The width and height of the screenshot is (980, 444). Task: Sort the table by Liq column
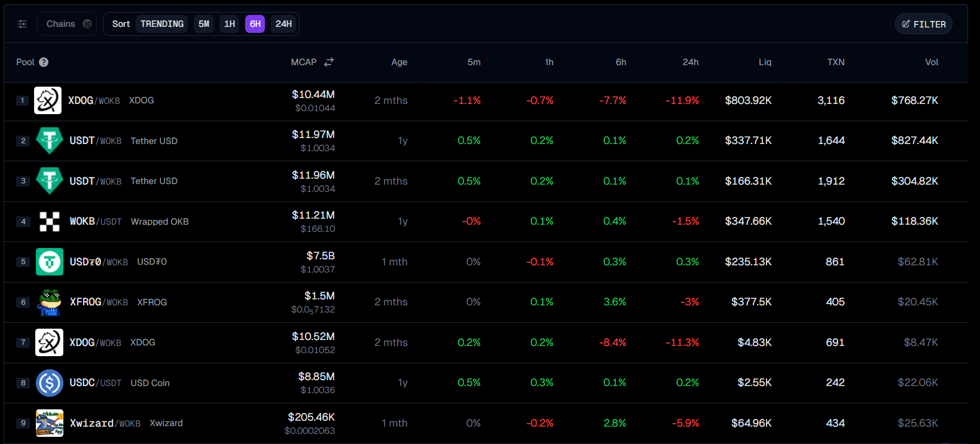765,62
